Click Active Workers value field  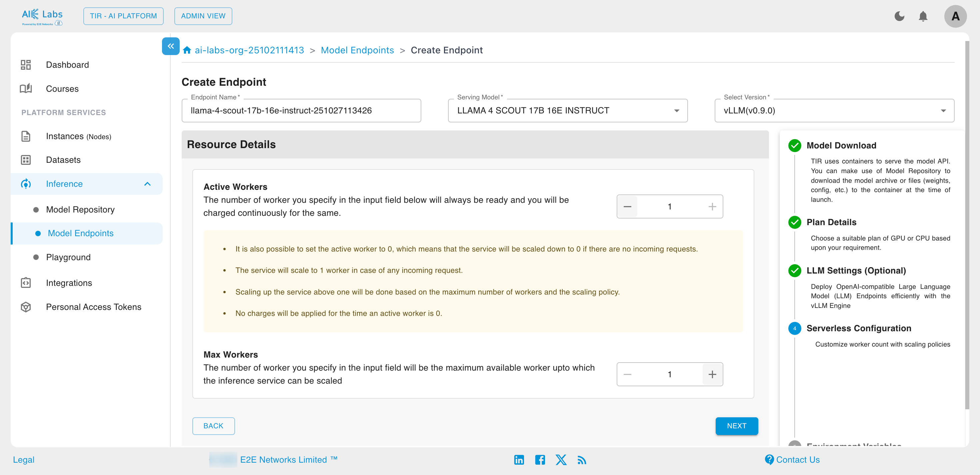(670, 207)
